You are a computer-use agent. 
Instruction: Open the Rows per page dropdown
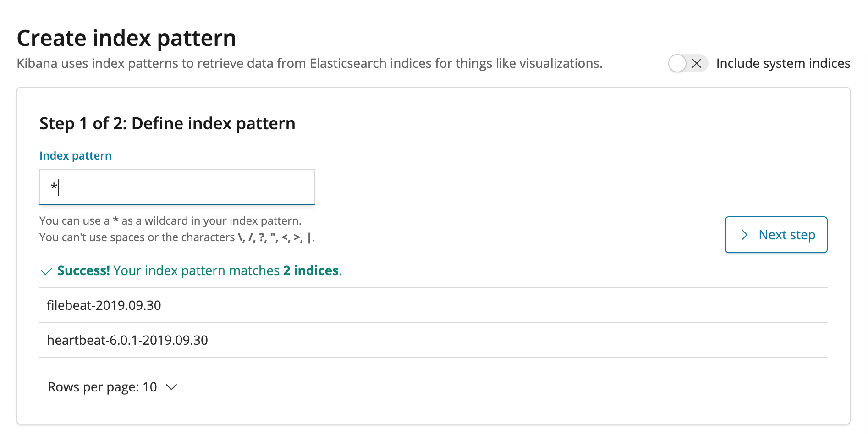click(112, 387)
